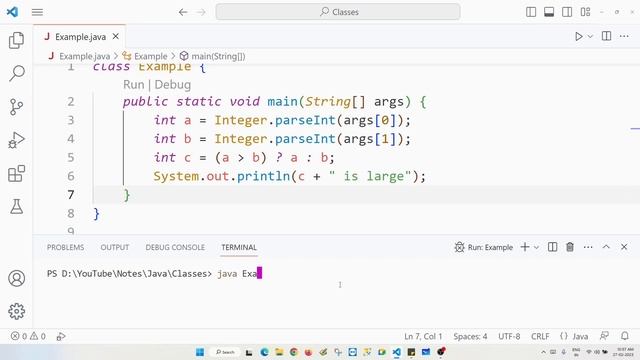Screen dimensions: 640x360
Task: Click in the terminal command line
Action: (154, 273)
